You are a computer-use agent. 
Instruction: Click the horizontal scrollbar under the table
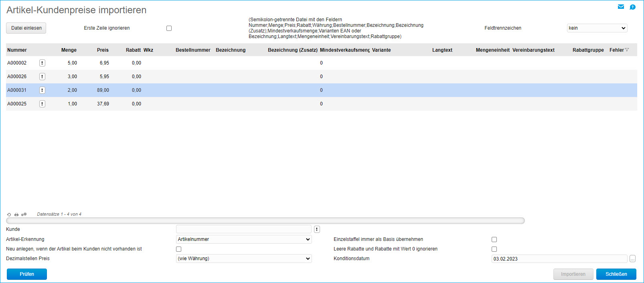click(x=265, y=220)
